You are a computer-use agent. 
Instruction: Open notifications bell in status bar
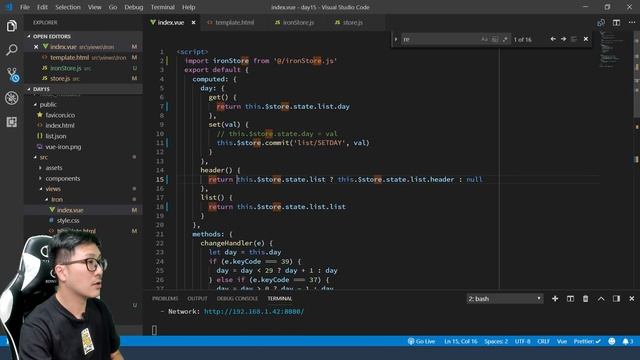pyautogui.click(x=628, y=341)
